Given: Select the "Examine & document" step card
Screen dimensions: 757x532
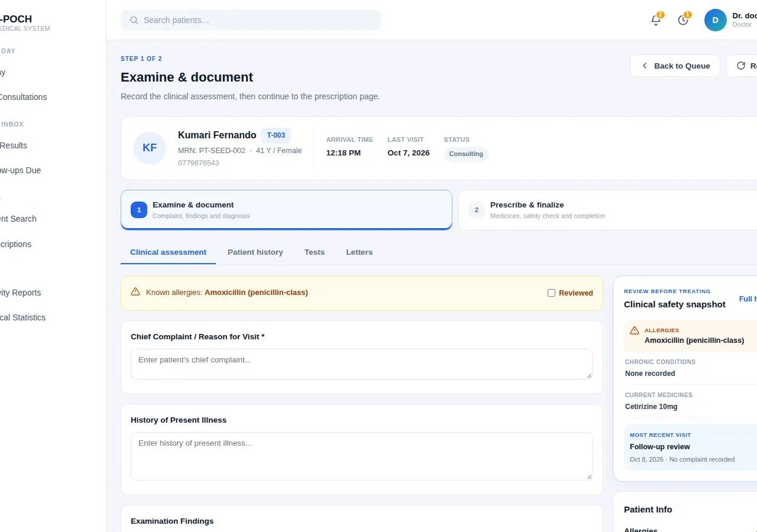Looking at the screenshot, I should pos(286,210).
